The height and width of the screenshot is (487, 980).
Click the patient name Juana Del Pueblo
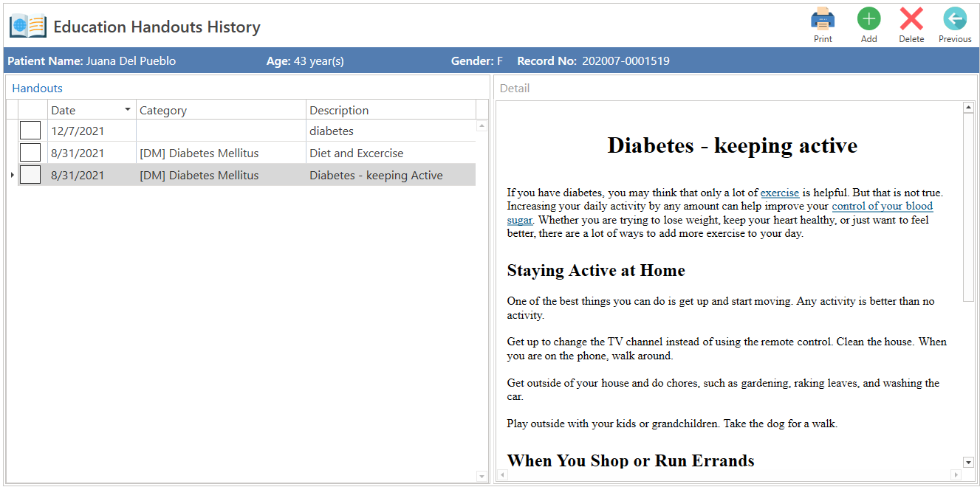[x=131, y=61]
